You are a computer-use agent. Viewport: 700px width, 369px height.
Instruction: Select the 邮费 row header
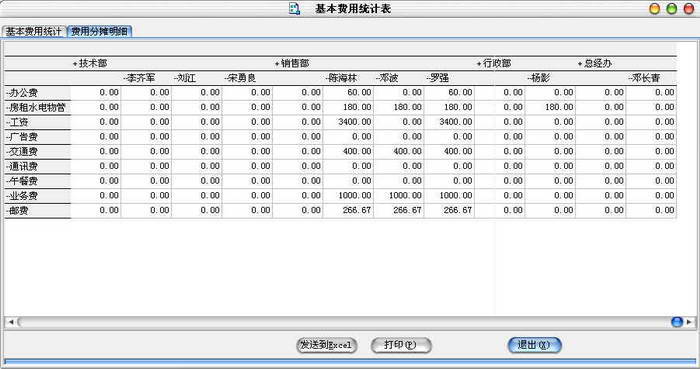click(x=38, y=211)
